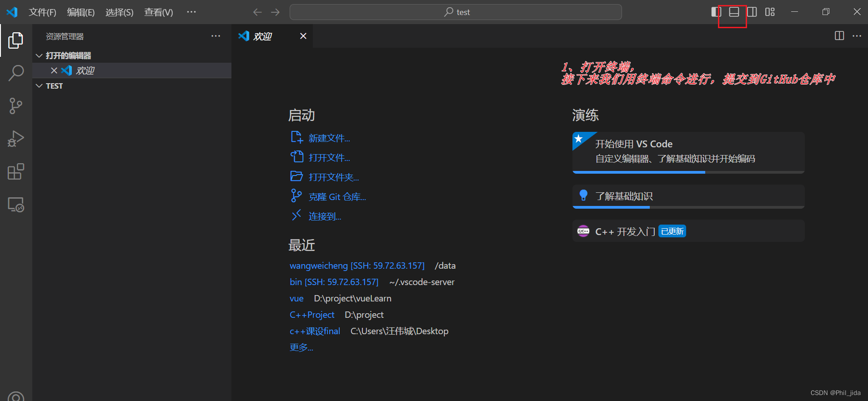This screenshot has height=401, width=868.
Task: Open the 开始使用 VS Code walkthrough
Action: (x=688, y=153)
